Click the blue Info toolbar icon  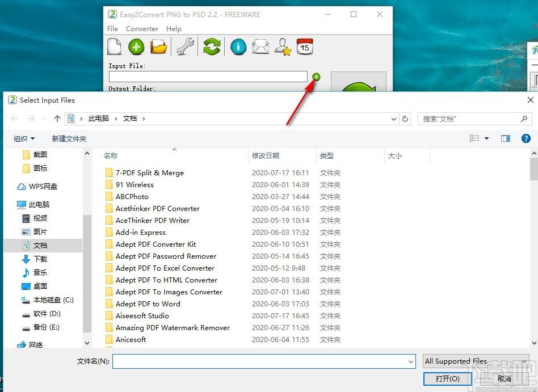[238, 47]
